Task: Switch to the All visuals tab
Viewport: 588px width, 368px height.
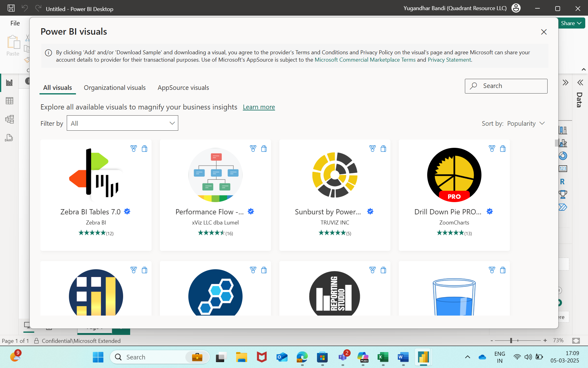Action: coord(58,88)
